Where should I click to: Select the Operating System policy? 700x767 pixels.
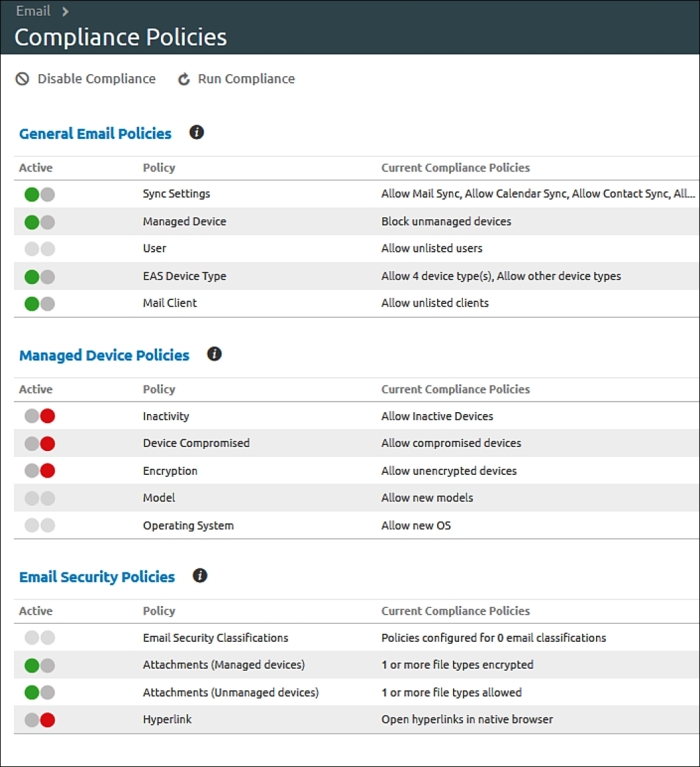[188, 525]
